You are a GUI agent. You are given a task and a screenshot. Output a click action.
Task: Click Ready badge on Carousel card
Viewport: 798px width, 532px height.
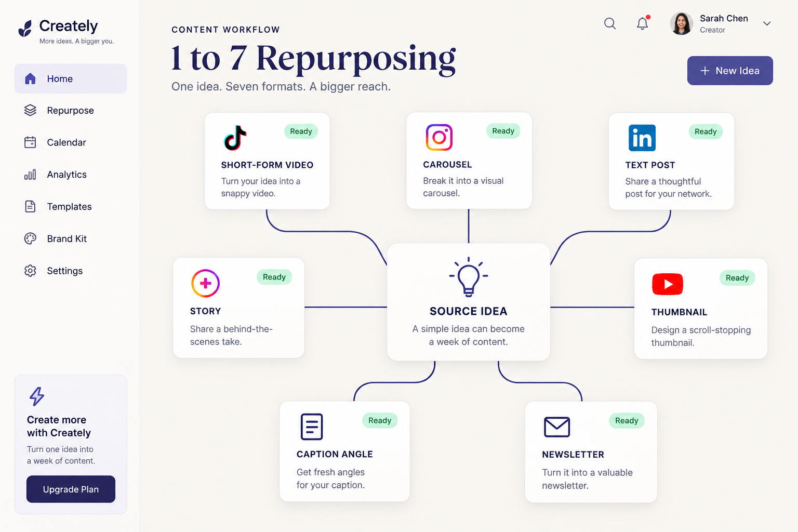[x=503, y=131]
